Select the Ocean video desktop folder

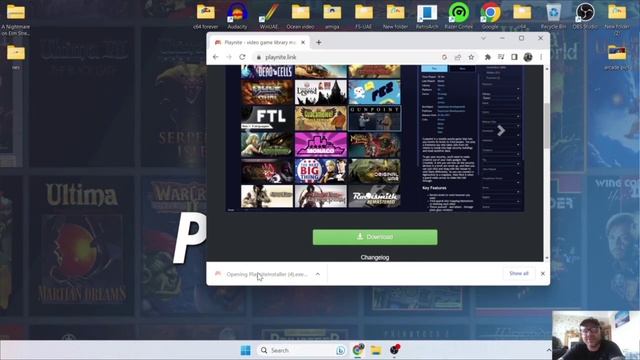300,16
